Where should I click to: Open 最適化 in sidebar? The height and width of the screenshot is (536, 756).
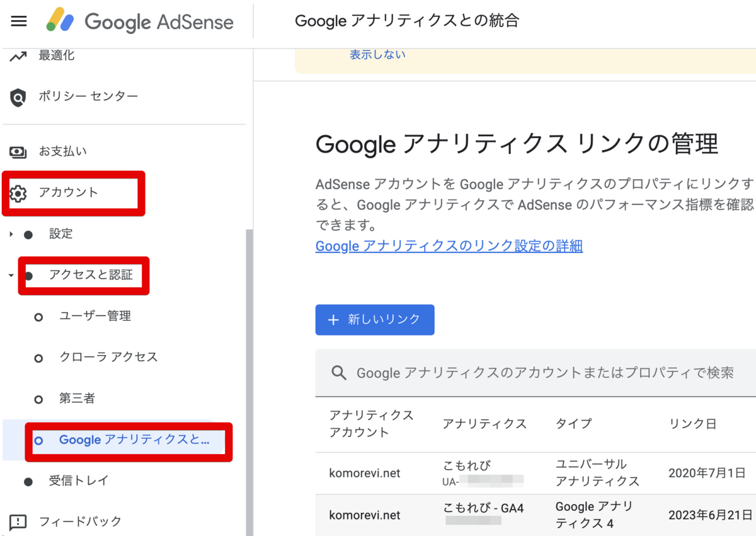[57, 55]
